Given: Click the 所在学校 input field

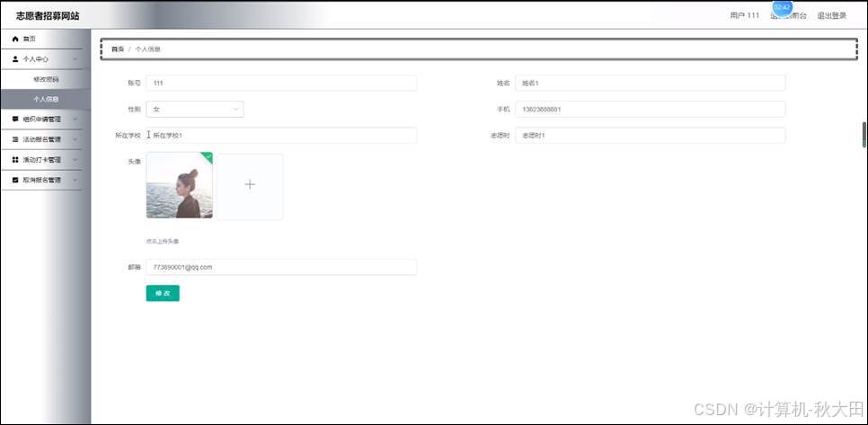Looking at the screenshot, I should [281, 136].
